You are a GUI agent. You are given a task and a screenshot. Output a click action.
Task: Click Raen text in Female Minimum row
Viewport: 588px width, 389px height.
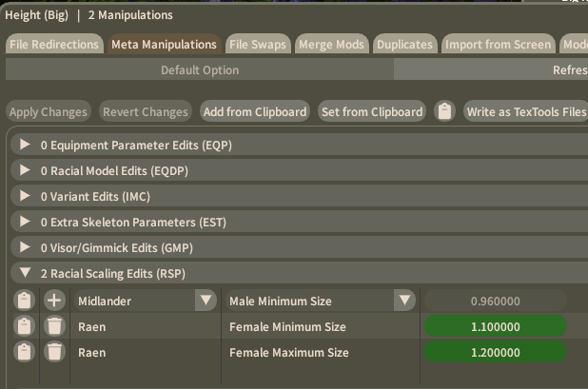(x=92, y=327)
